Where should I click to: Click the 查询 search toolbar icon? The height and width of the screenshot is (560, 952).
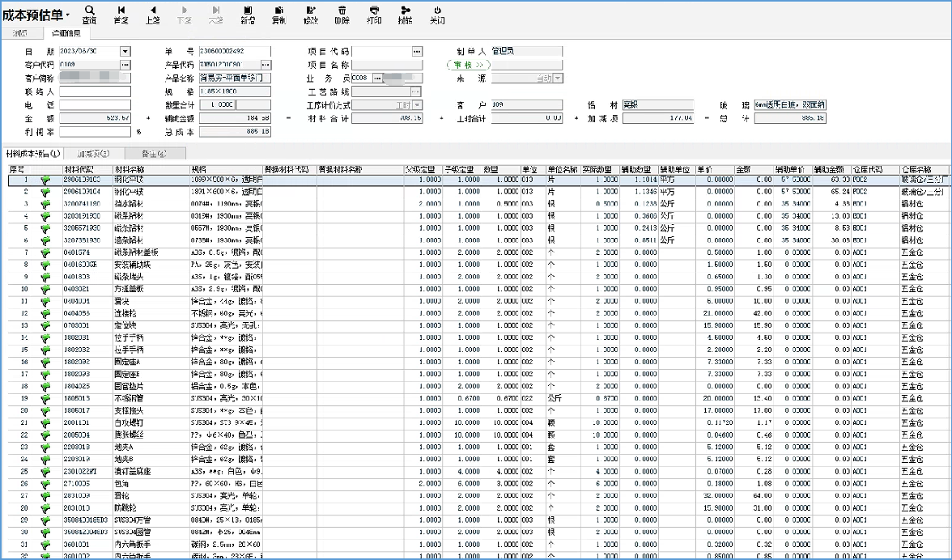(x=89, y=15)
